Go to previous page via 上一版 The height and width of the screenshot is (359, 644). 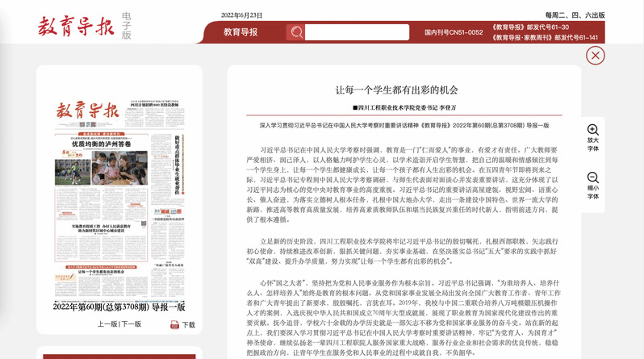(107, 324)
